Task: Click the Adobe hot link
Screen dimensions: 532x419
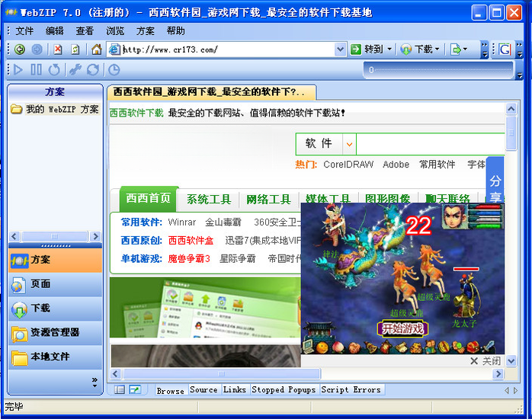Action: pyautogui.click(x=396, y=165)
